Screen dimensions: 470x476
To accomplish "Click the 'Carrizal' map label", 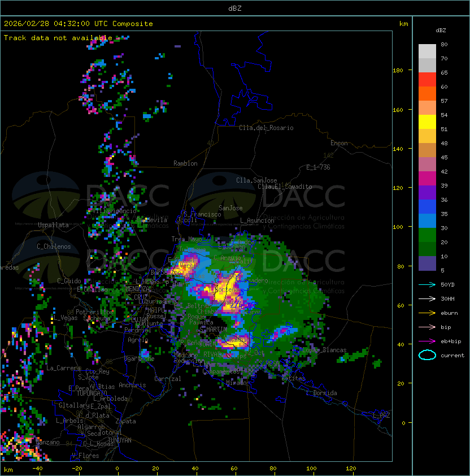I will [167, 379].
